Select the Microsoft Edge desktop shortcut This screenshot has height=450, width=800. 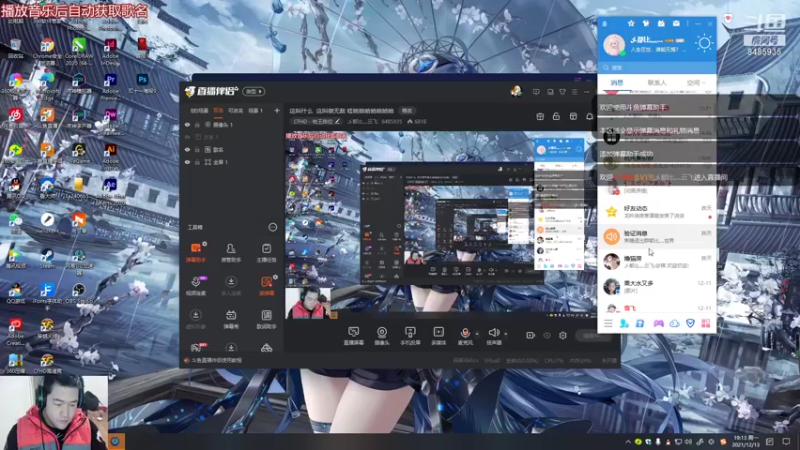click(47, 84)
